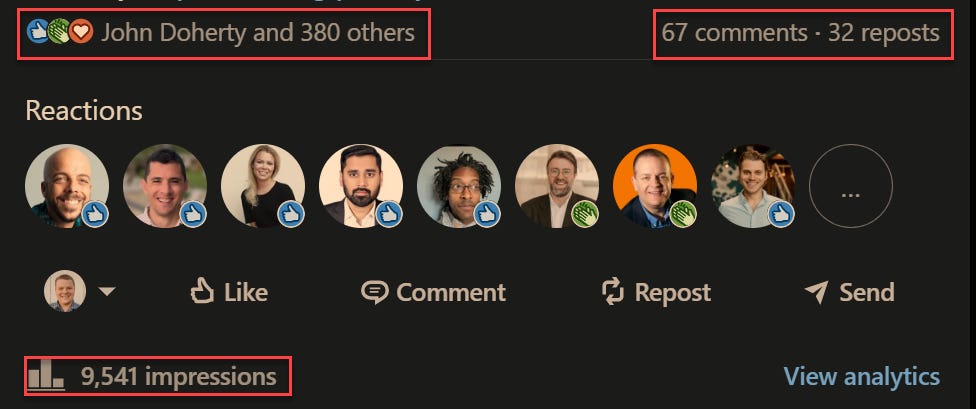
Task: Click the 9,541 impressions text
Action: 179,377
